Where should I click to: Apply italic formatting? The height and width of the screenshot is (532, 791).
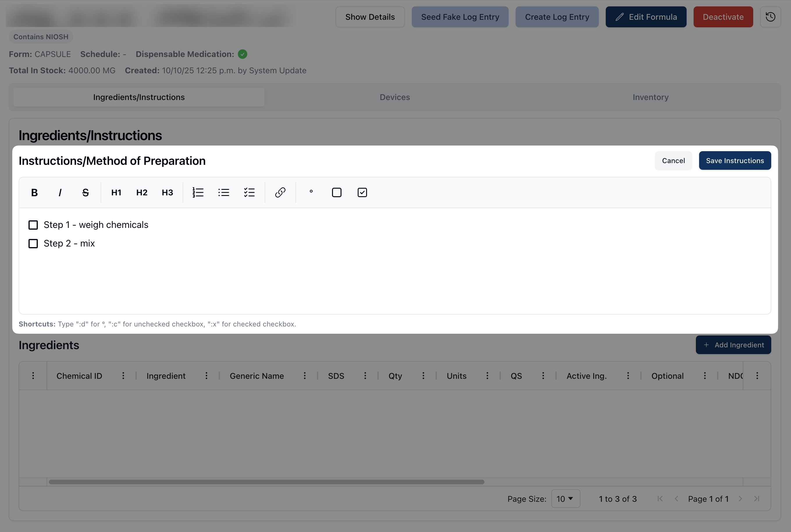click(60, 192)
